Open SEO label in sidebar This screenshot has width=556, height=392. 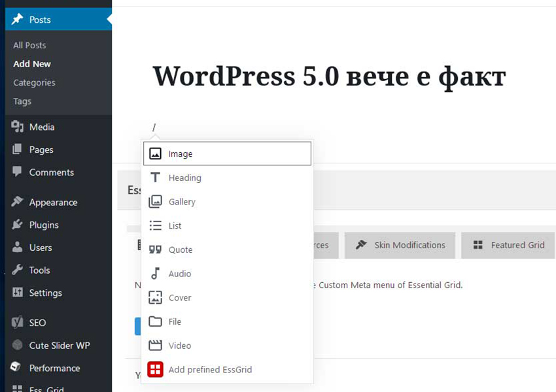click(x=37, y=323)
